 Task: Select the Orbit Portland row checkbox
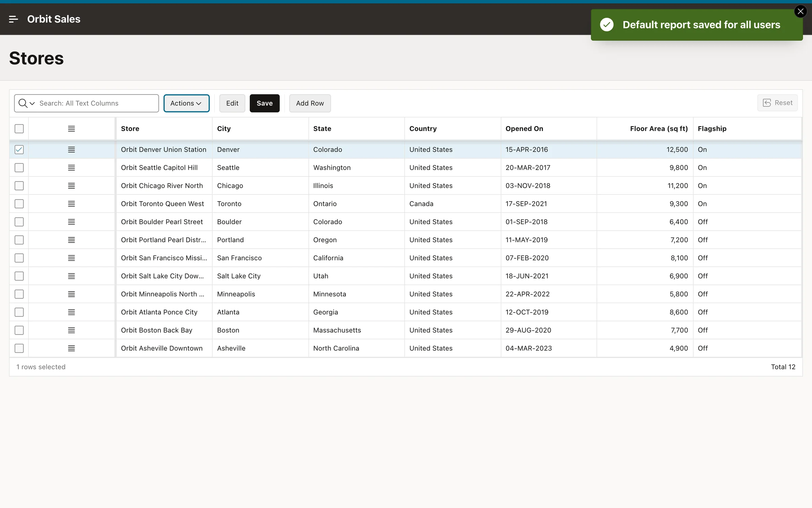pyautogui.click(x=19, y=240)
